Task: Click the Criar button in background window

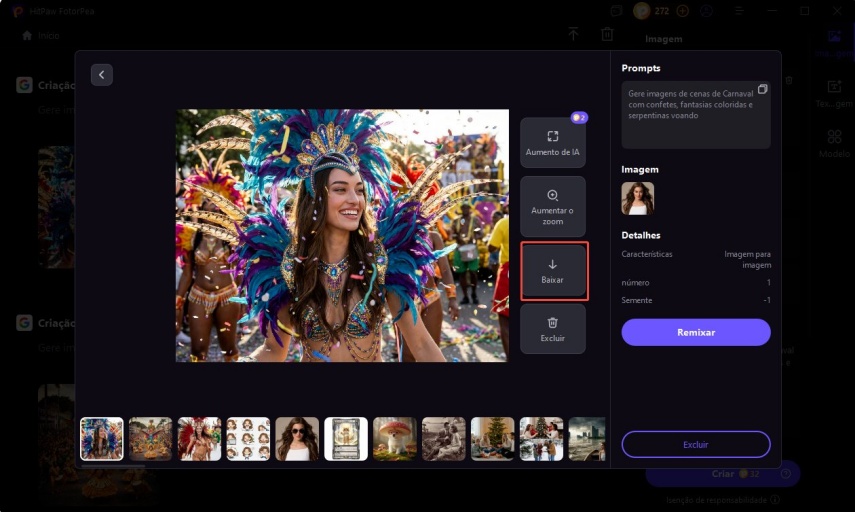Action: click(722, 474)
